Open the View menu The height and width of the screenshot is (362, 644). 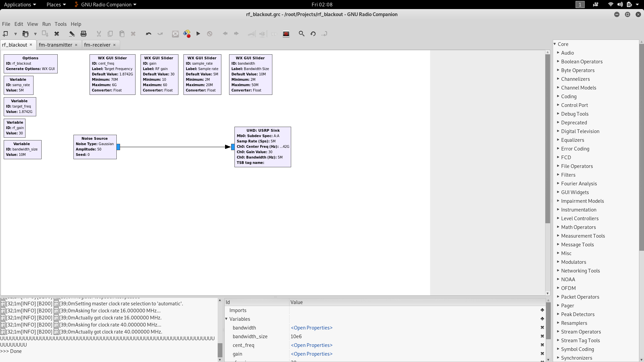[33, 24]
